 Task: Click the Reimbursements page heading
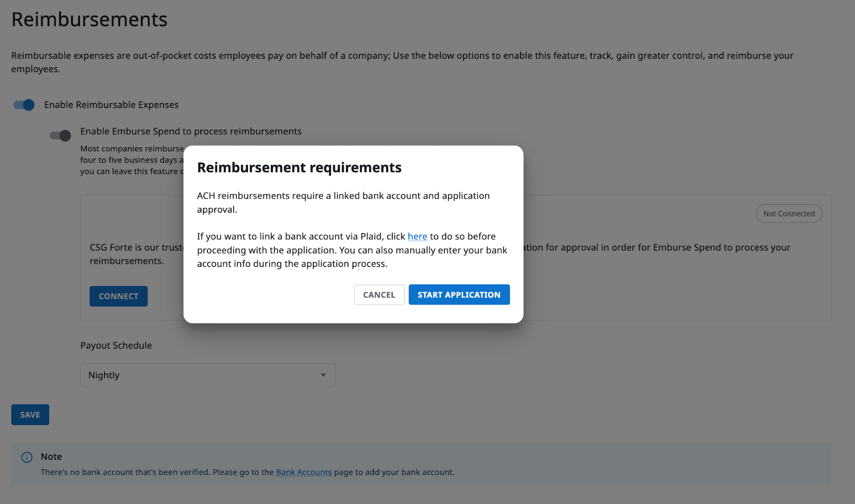(90, 19)
